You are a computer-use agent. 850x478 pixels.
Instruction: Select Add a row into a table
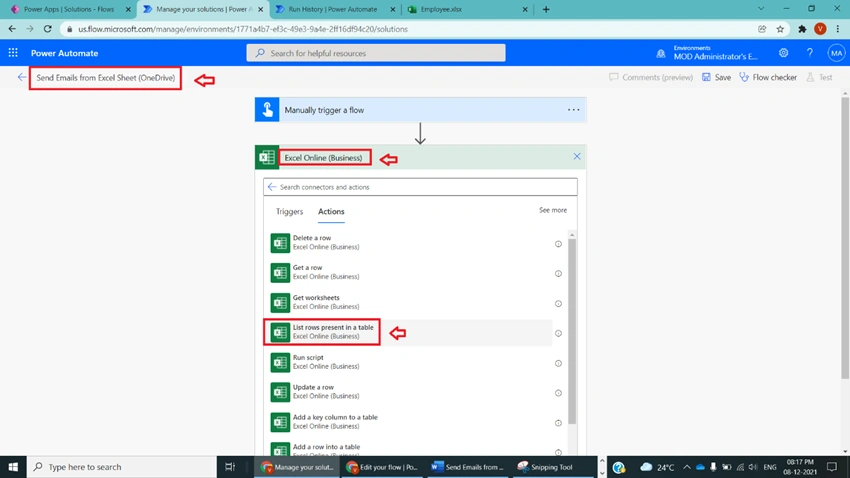point(410,449)
